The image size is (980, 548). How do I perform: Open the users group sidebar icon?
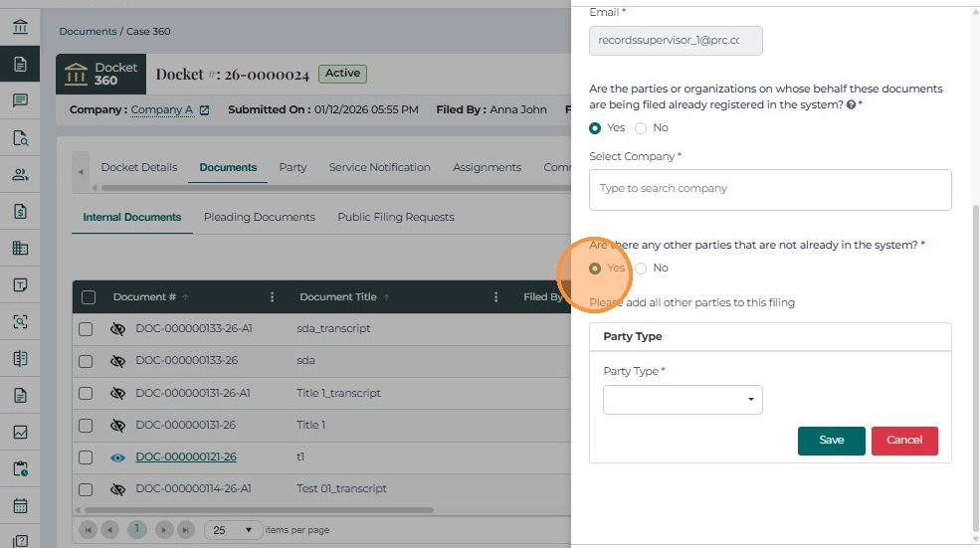click(x=20, y=174)
